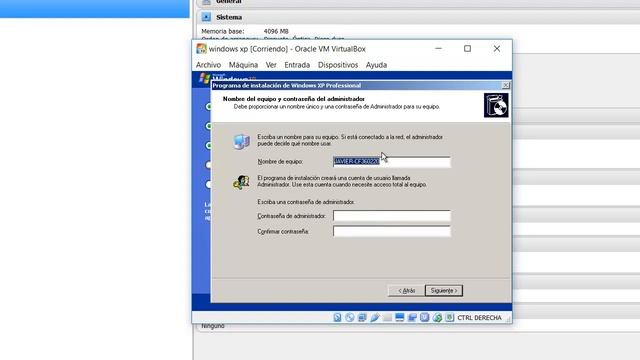
Task: Click the Memoria base label
Action: coord(222,31)
